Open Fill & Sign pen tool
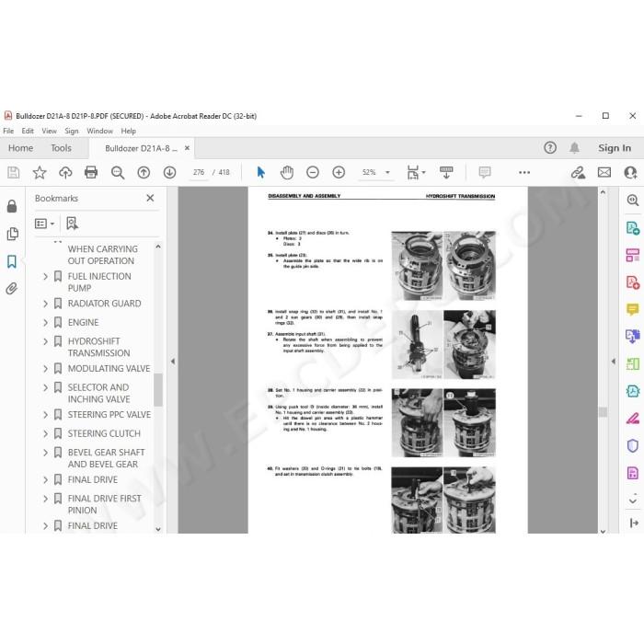 (633, 418)
